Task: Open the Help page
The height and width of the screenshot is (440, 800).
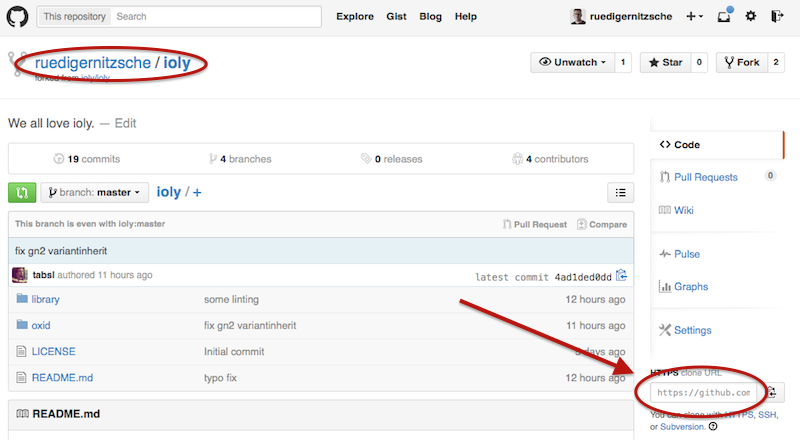Action: pos(465,16)
